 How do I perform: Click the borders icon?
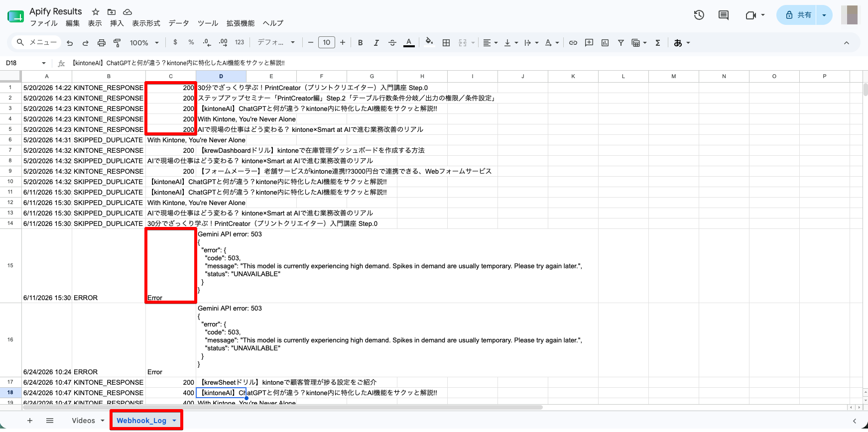click(446, 43)
